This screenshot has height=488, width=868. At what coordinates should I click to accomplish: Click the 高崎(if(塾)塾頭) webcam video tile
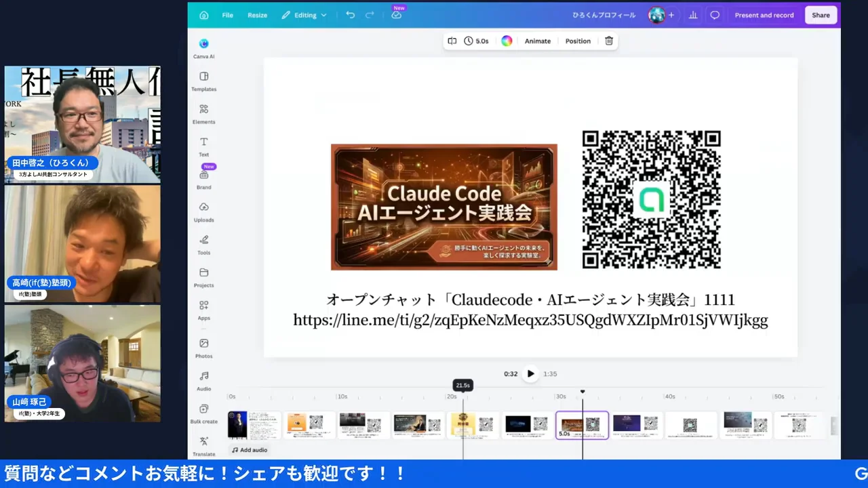coord(83,244)
